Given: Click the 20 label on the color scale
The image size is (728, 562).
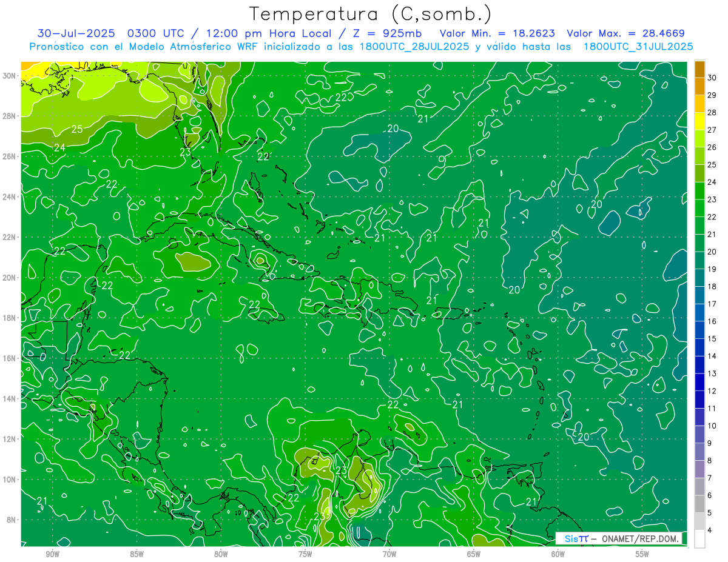Looking at the screenshot, I should 712,252.
